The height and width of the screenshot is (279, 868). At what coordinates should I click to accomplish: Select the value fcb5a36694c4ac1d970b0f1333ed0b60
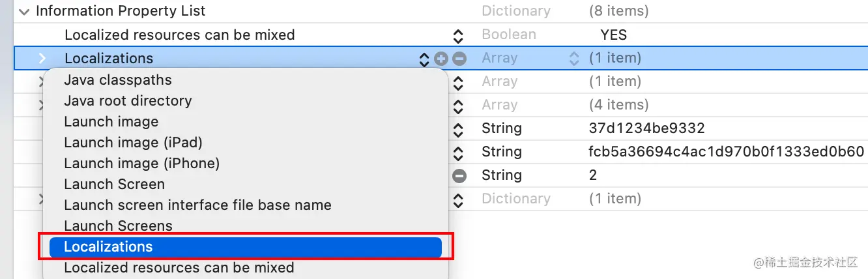click(726, 152)
